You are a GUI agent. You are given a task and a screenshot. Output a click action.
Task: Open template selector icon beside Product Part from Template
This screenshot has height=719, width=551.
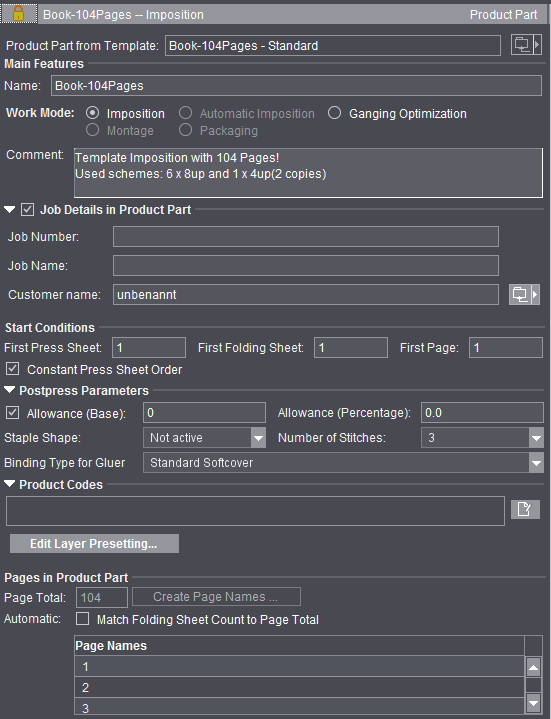[x=526, y=45]
